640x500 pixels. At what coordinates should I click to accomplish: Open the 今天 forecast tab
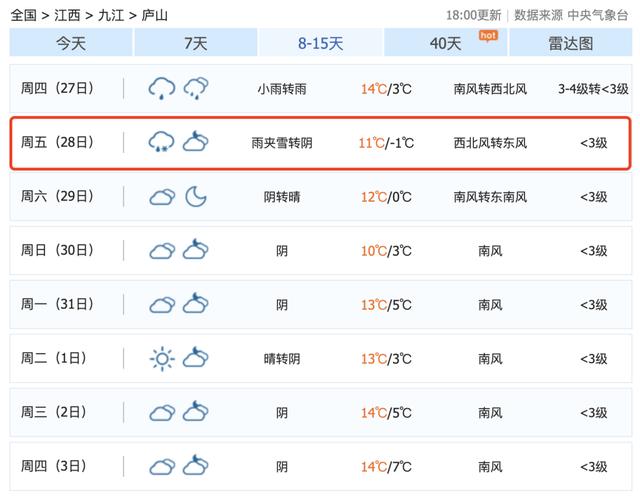tap(71, 42)
